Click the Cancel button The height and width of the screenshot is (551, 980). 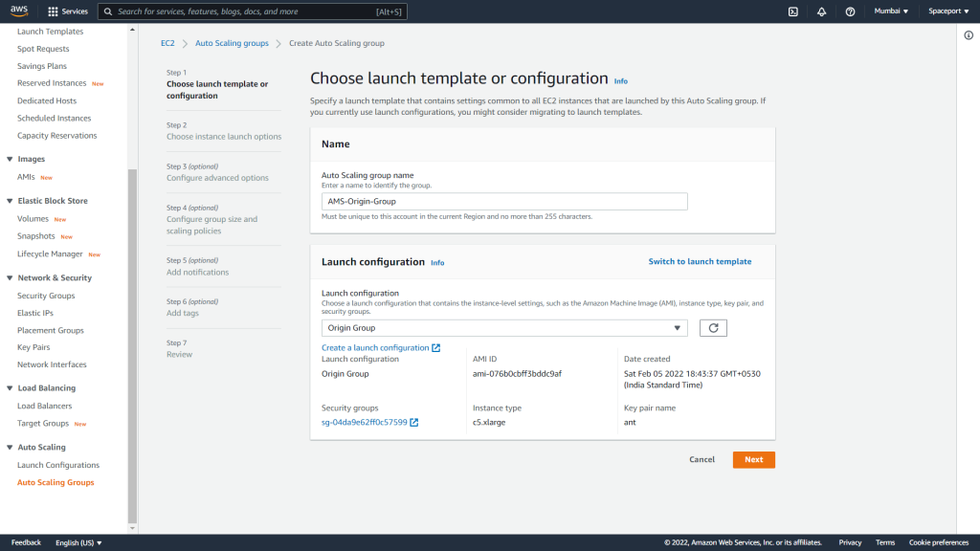702,460
